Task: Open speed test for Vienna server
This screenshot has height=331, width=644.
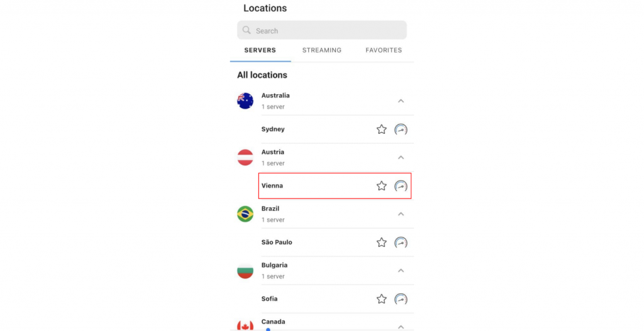Action: 401,186
